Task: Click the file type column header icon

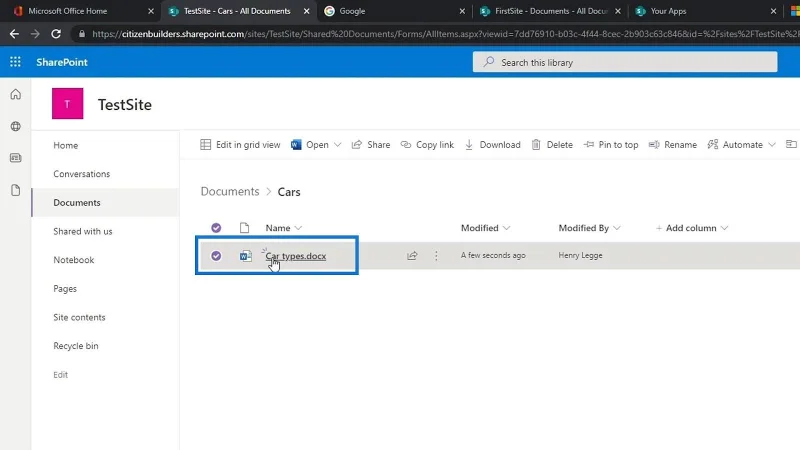Action: tap(244, 228)
